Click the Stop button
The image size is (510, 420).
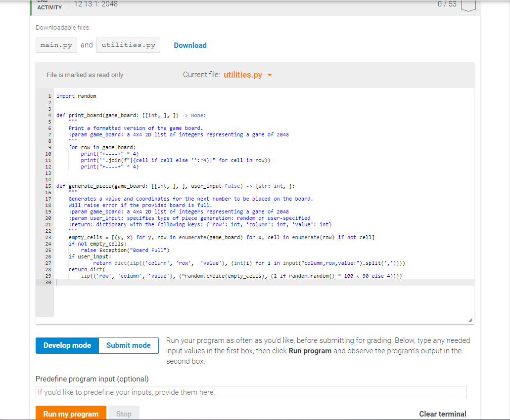124,413
